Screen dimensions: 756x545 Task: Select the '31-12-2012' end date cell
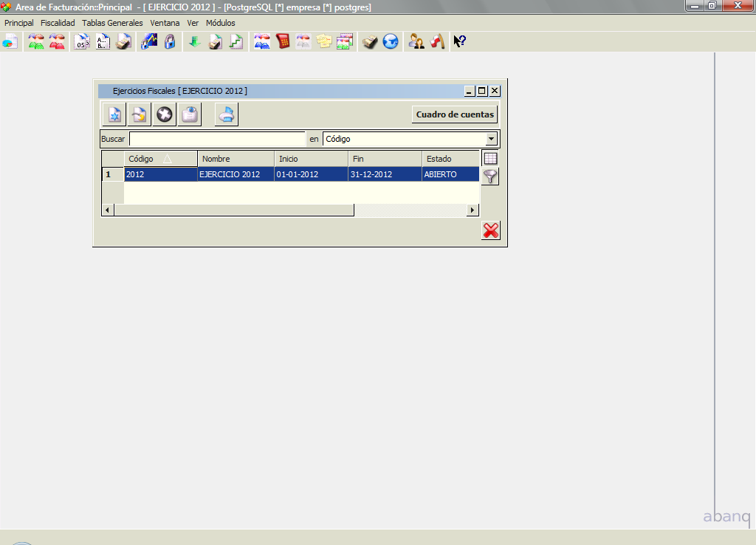click(x=385, y=174)
